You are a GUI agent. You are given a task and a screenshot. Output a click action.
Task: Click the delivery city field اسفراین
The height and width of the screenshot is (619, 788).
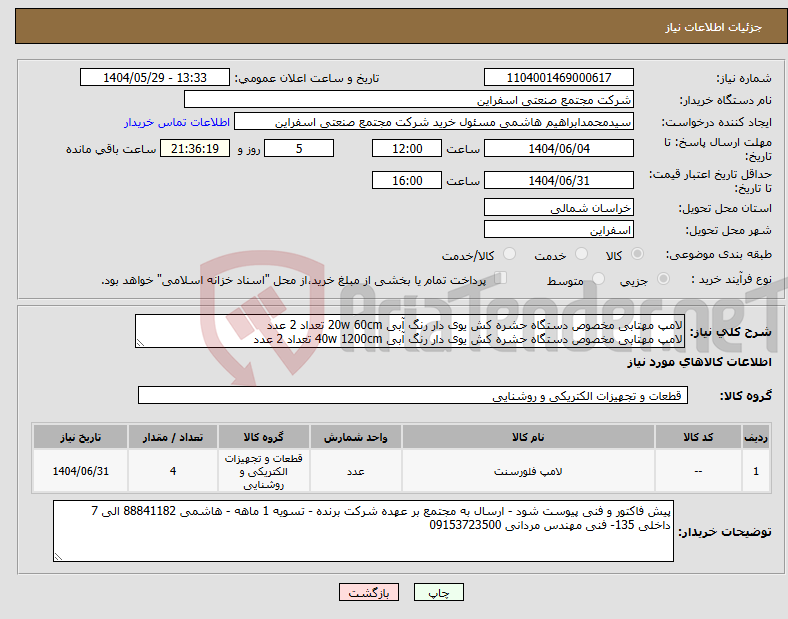click(558, 229)
